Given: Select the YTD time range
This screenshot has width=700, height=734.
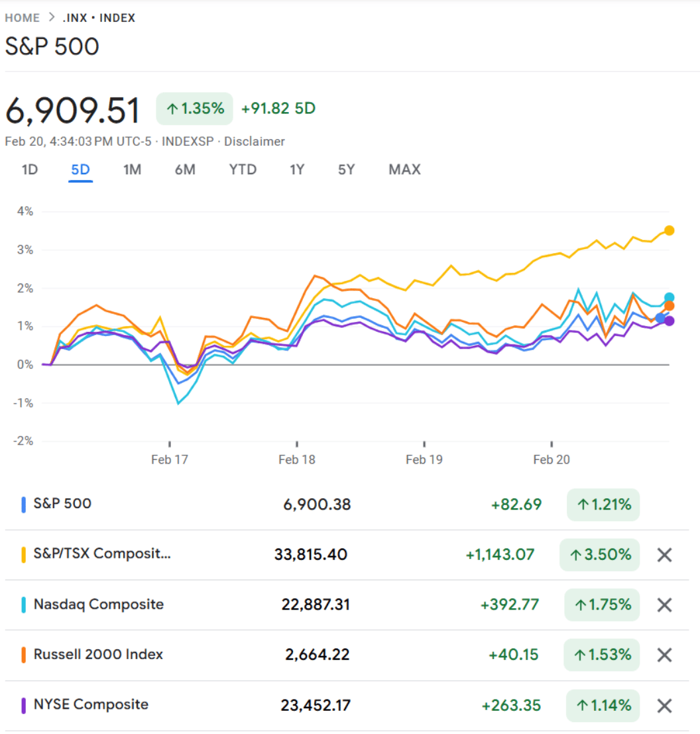Looking at the screenshot, I should [243, 170].
